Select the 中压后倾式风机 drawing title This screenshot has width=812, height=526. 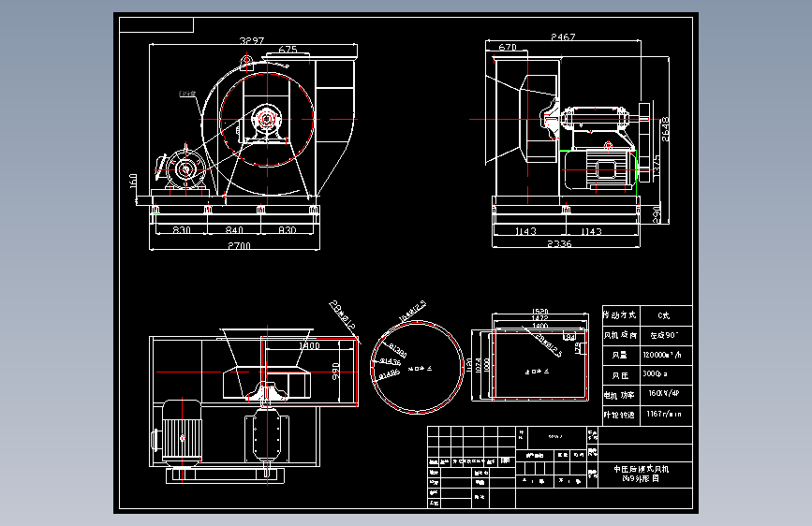coord(642,469)
